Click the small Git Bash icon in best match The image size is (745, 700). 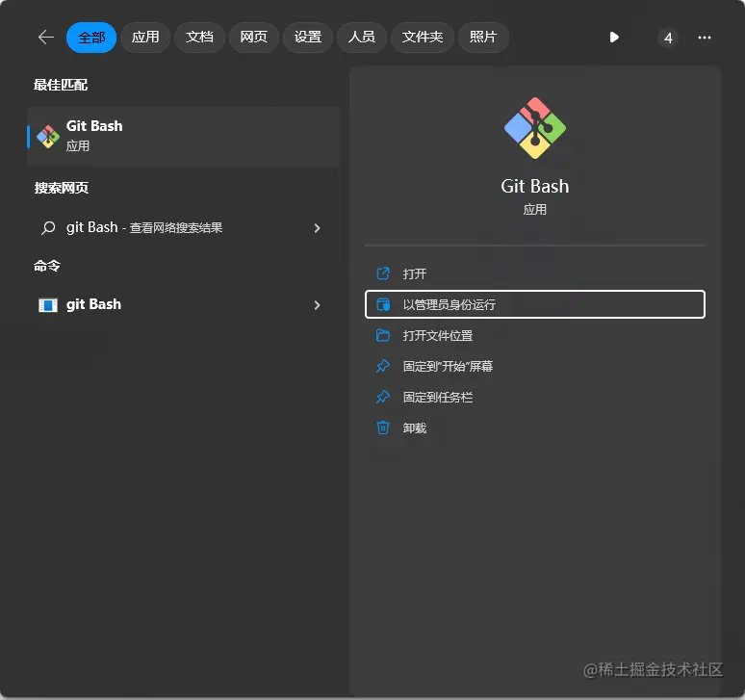(x=48, y=137)
